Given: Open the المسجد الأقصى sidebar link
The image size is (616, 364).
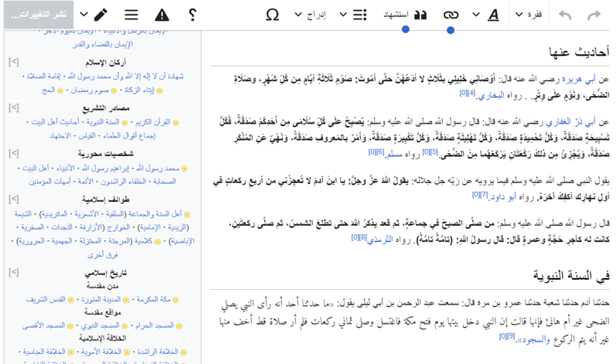Looking at the screenshot, I should [43, 325].
